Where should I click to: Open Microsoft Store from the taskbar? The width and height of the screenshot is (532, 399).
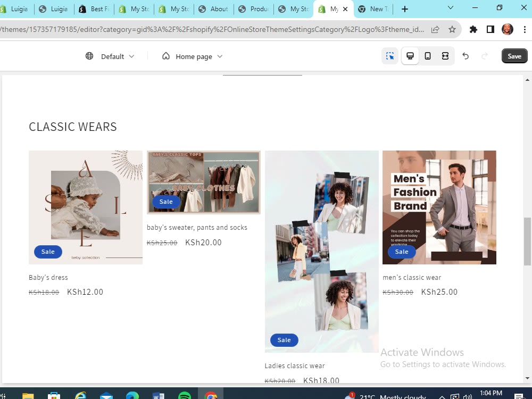[54, 395]
